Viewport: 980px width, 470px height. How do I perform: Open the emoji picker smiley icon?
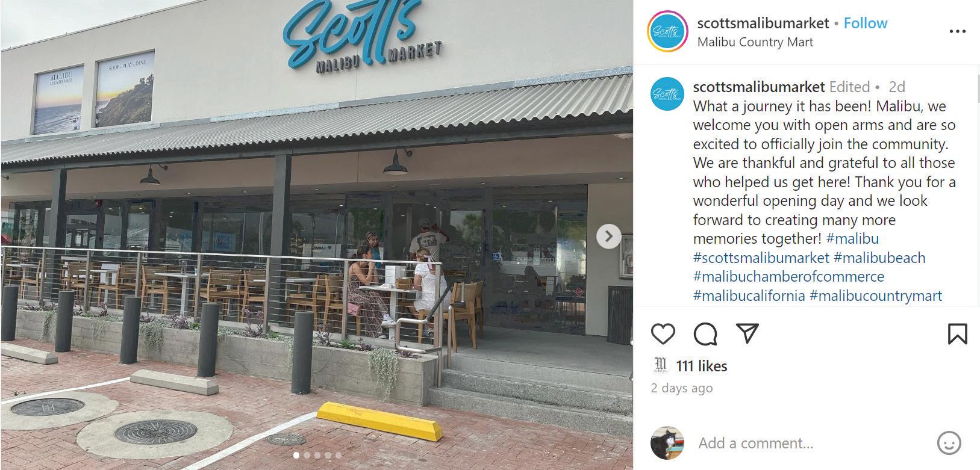pos(949,443)
